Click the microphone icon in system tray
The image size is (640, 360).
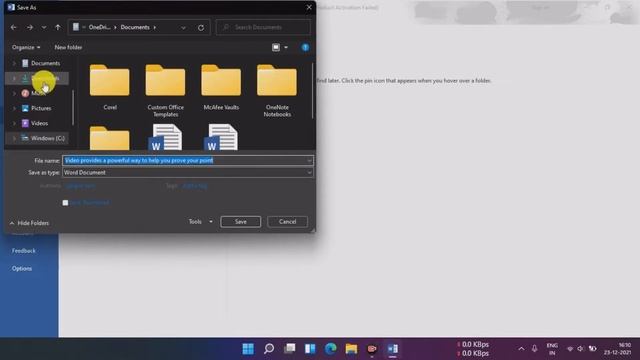(x=534, y=349)
